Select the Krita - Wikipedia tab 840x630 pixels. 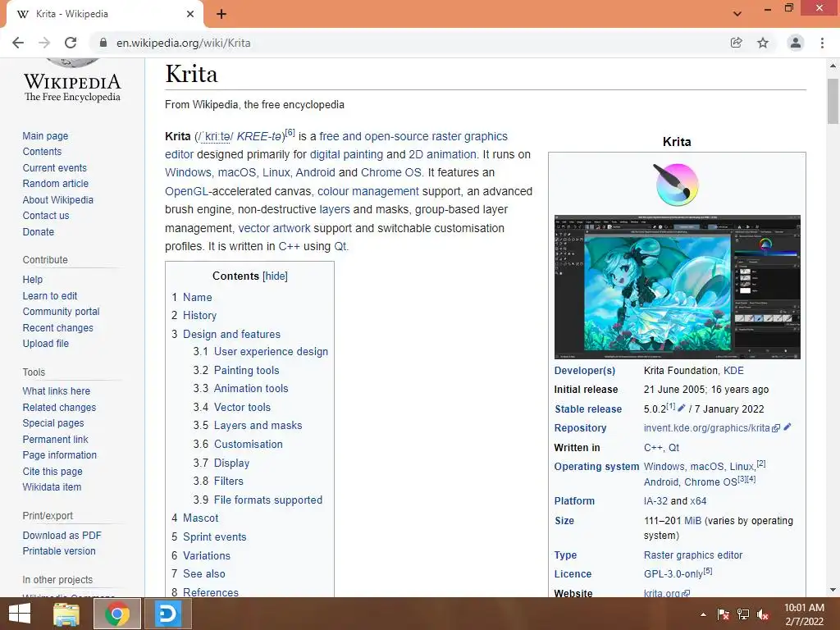104,14
